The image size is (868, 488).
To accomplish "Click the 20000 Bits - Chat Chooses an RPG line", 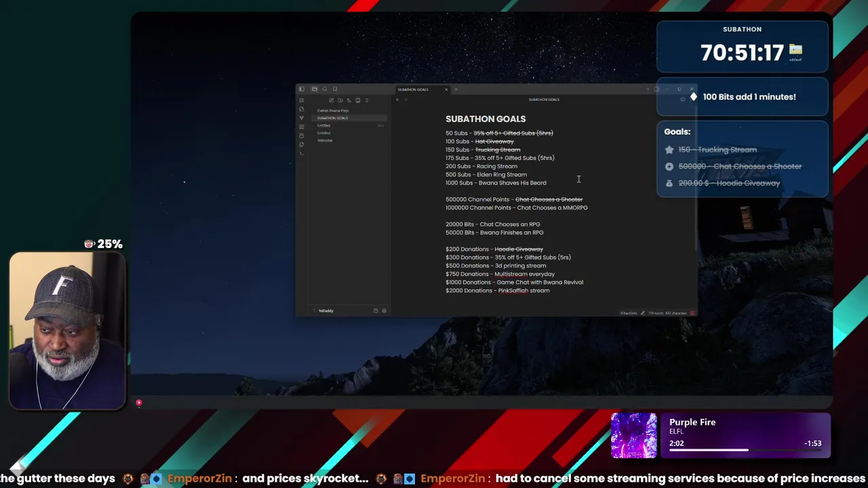I will 493,224.
